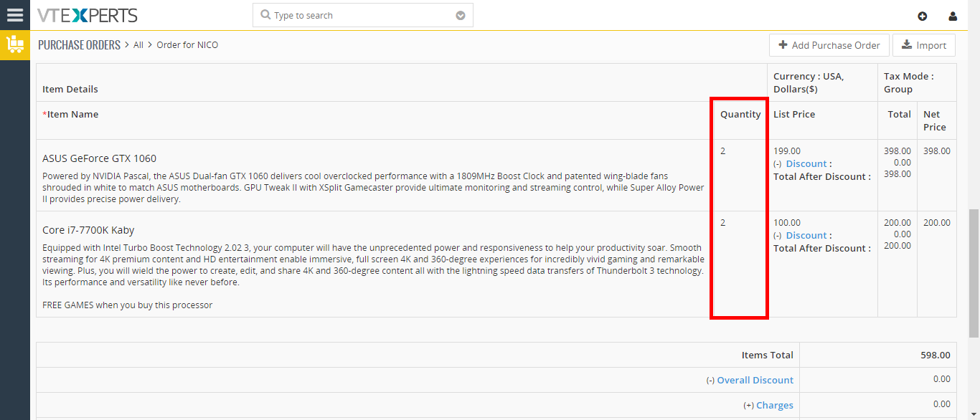This screenshot has height=420, width=980.
Task: Focus the Type to search field
Action: [362, 15]
